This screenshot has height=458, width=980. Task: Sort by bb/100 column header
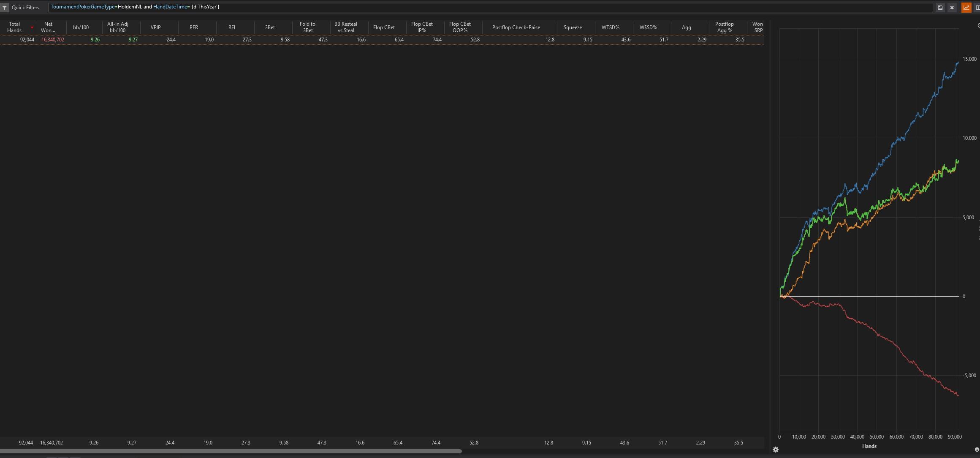[81, 27]
